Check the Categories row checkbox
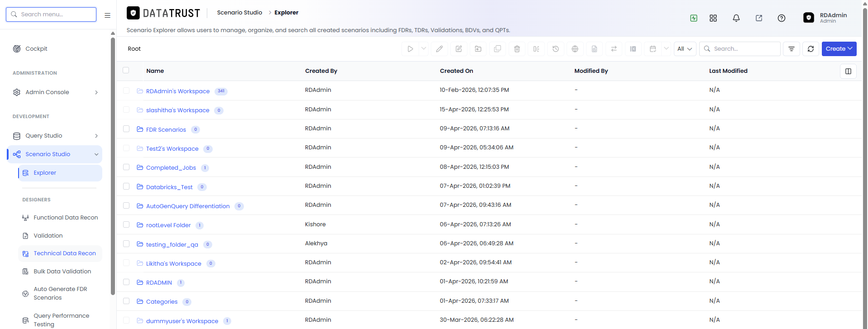The width and height of the screenshot is (868, 329). tap(126, 301)
